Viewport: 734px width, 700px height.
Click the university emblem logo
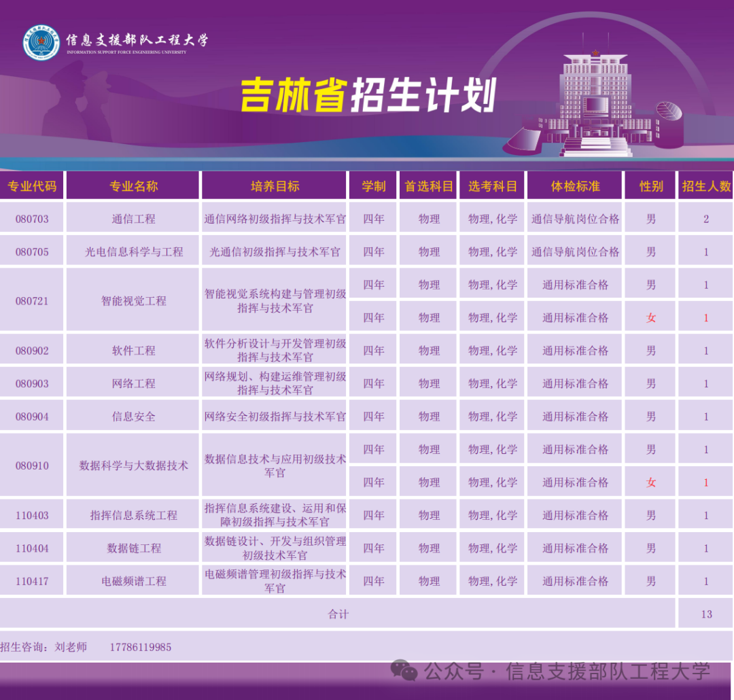41,43
